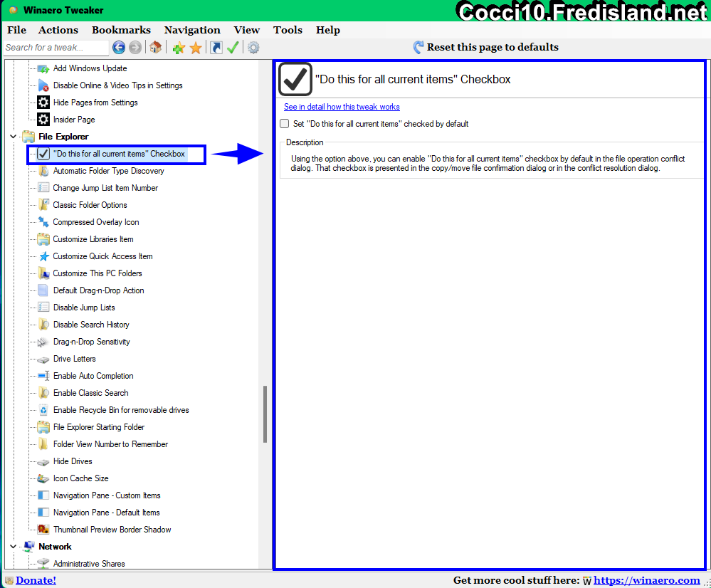Click the Compressed Overlay Icon arrows icon

coord(43,222)
